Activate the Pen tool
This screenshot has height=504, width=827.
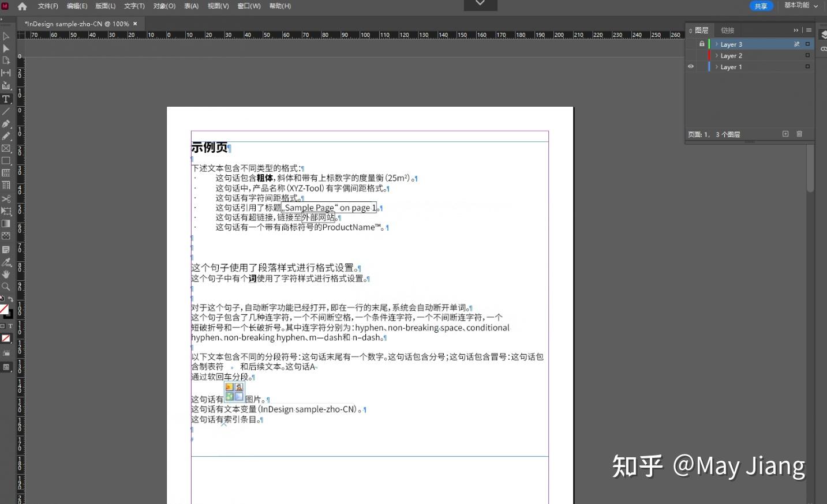[6, 123]
